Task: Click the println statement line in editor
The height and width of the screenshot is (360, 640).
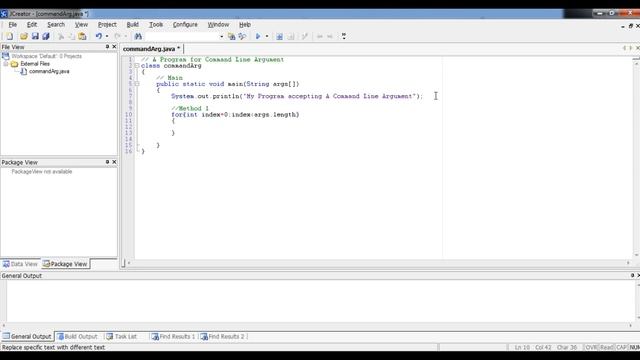Action: point(297,96)
